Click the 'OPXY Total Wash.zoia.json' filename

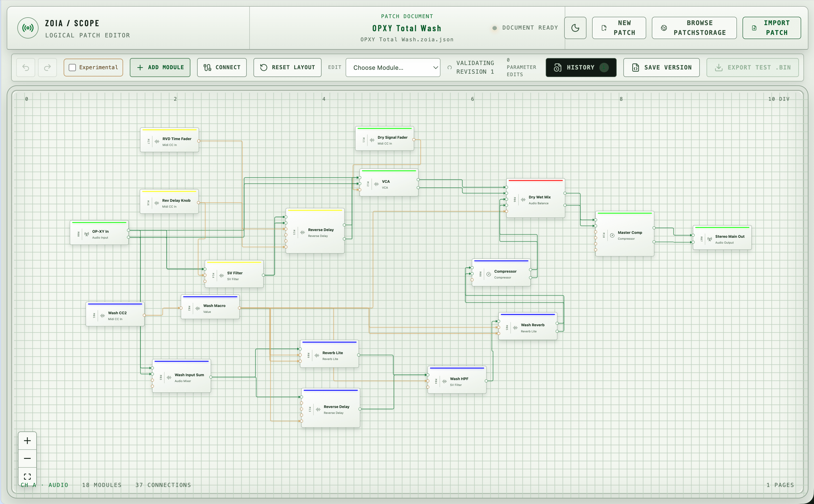pos(407,39)
